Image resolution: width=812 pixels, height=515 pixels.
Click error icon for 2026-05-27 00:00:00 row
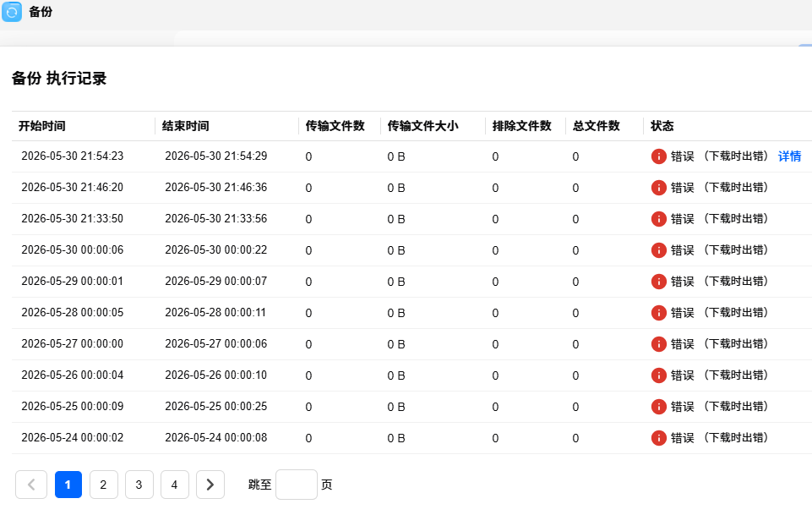click(659, 344)
